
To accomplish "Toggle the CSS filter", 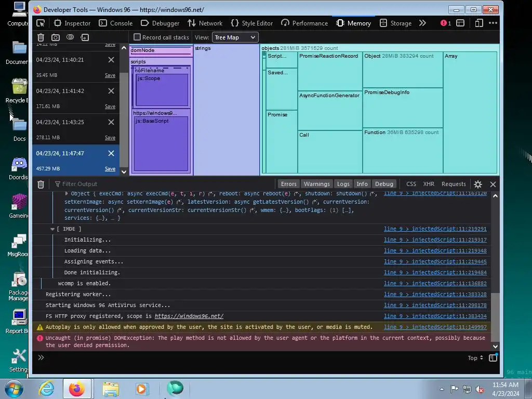I will [x=411, y=184].
